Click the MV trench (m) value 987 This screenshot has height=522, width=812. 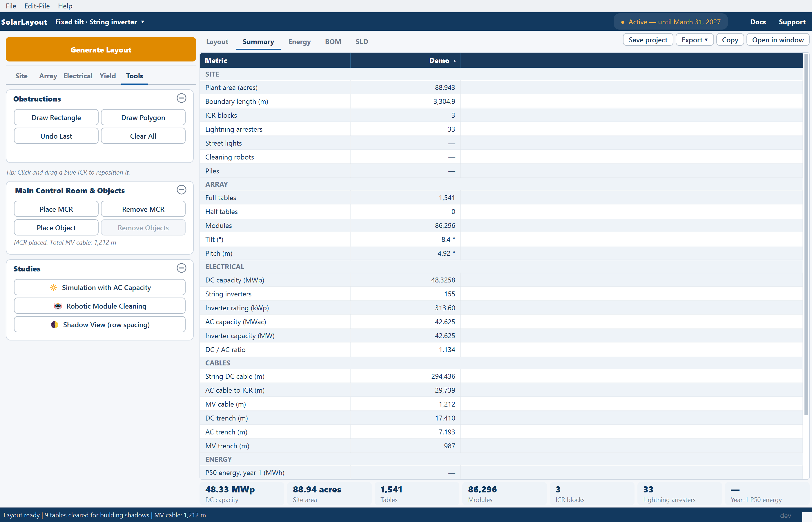(449, 446)
